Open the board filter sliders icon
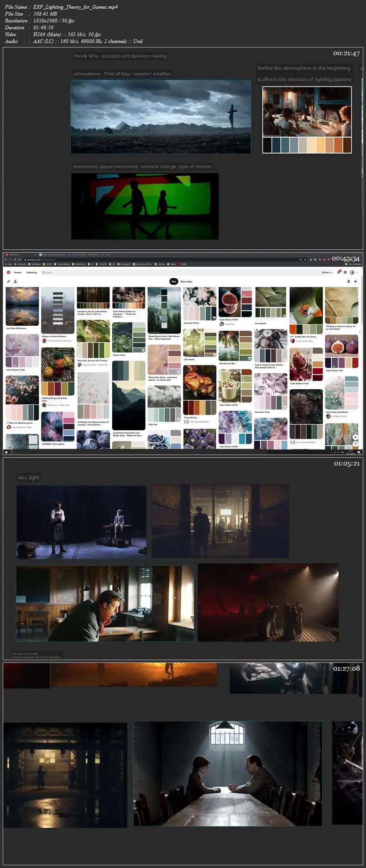 point(349,281)
